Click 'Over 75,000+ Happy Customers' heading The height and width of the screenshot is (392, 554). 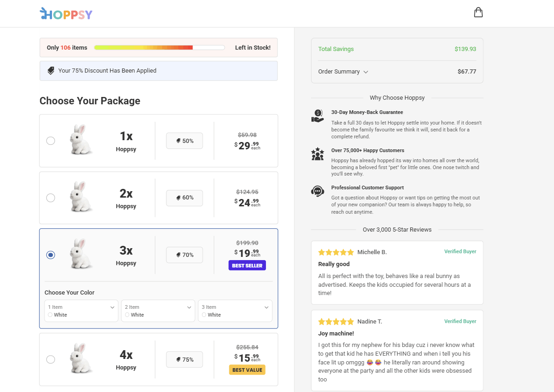pyautogui.click(x=367, y=150)
